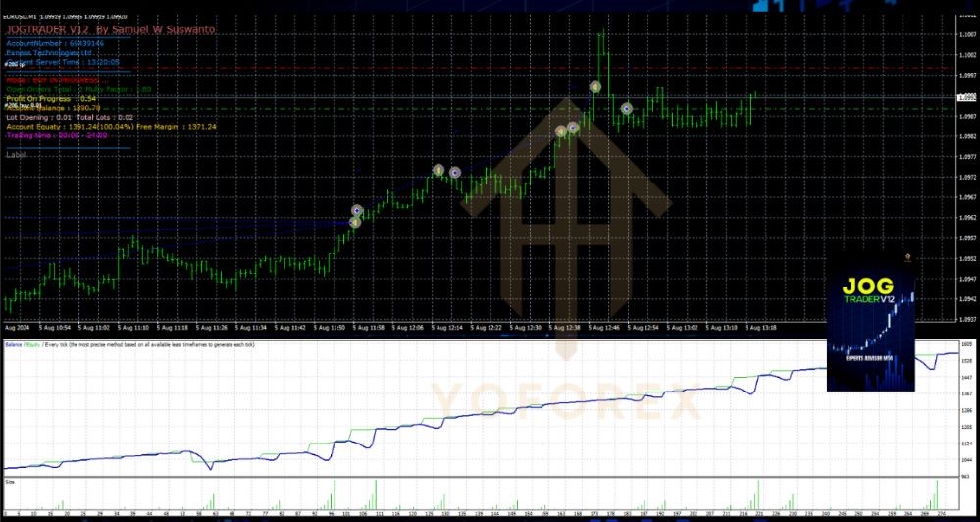Screen dimensions: 980x522
Task: Click the Balance legend in the tester graph
Action: point(13,345)
